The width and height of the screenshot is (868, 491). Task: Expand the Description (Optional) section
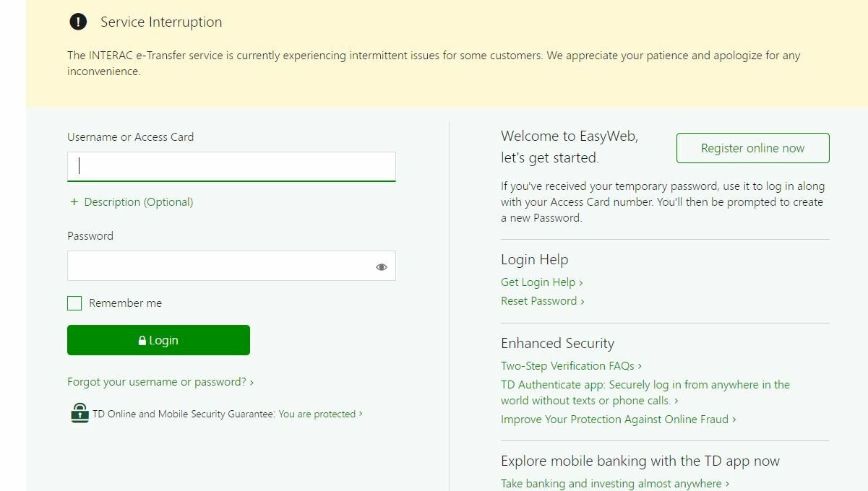coord(138,202)
